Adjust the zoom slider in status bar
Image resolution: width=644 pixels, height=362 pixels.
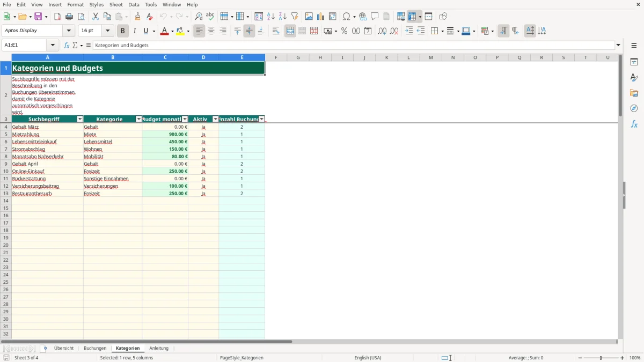(601, 358)
